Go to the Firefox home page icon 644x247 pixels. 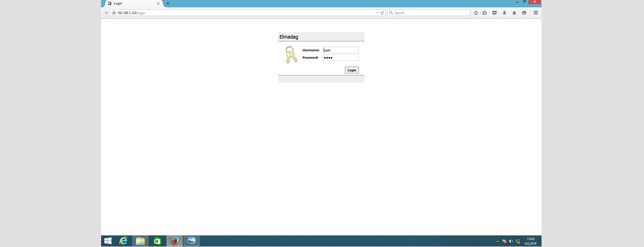514,13
